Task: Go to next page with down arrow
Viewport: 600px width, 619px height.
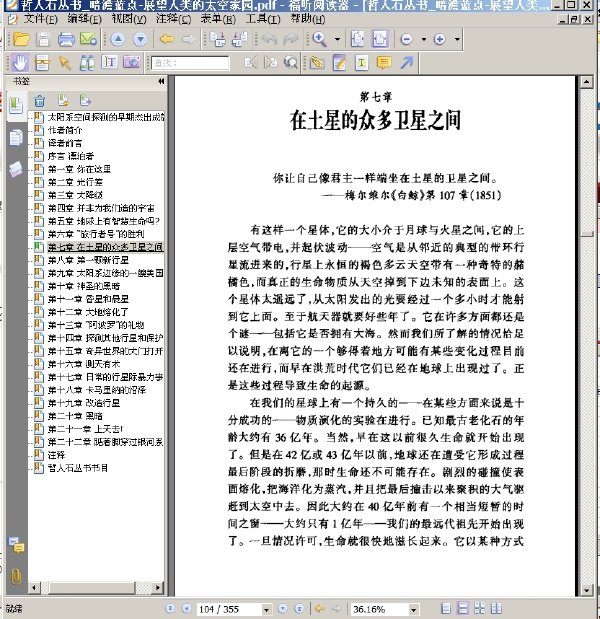Action: [140, 39]
